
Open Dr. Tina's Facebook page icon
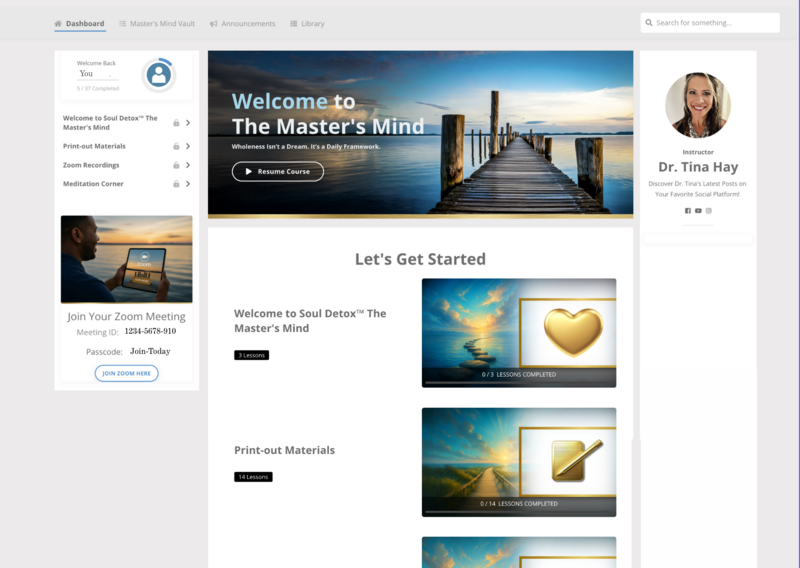tap(687, 211)
